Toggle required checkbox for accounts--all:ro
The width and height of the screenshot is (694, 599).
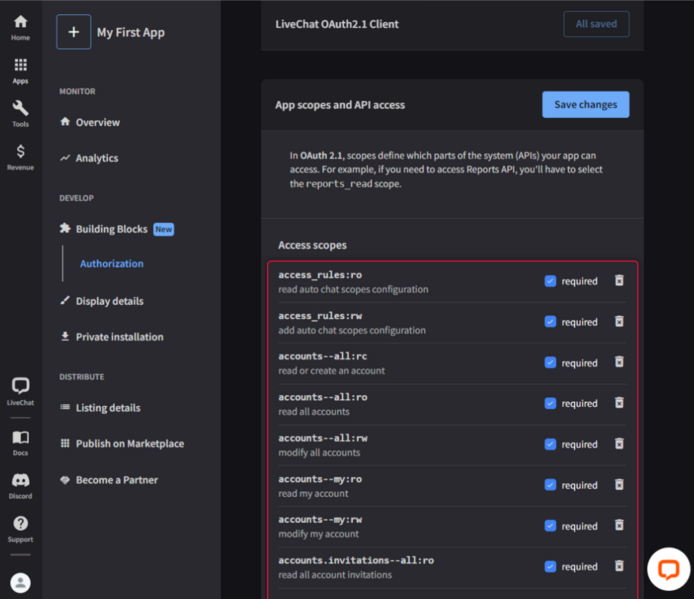click(x=550, y=403)
